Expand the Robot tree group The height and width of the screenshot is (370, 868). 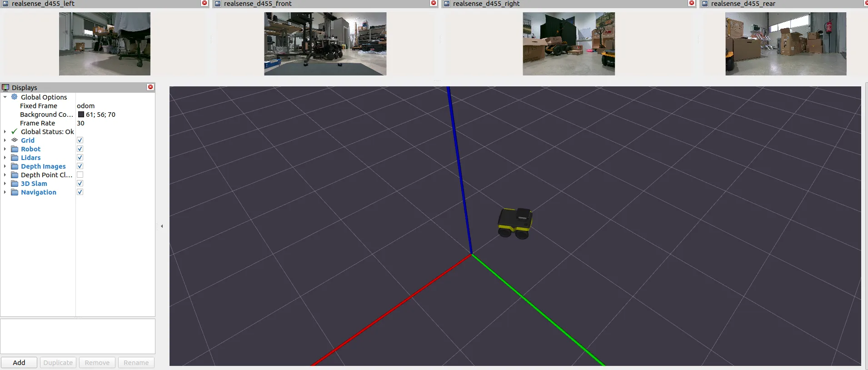pos(5,149)
